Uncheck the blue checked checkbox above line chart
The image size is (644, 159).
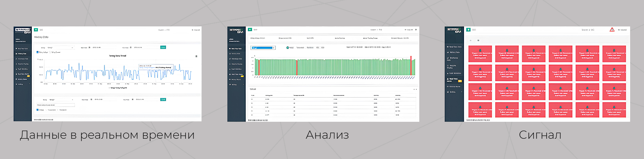[38, 52]
